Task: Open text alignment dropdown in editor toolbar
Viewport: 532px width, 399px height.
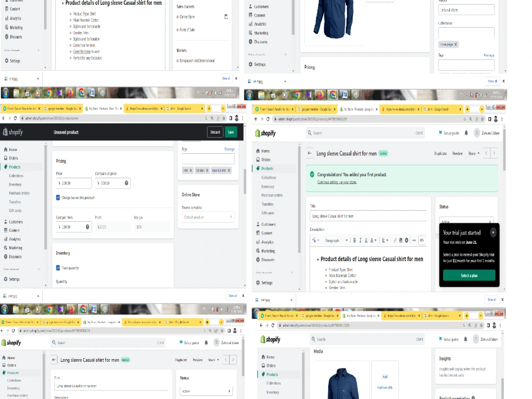Action: pyautogui.click(x=385, y=240)
